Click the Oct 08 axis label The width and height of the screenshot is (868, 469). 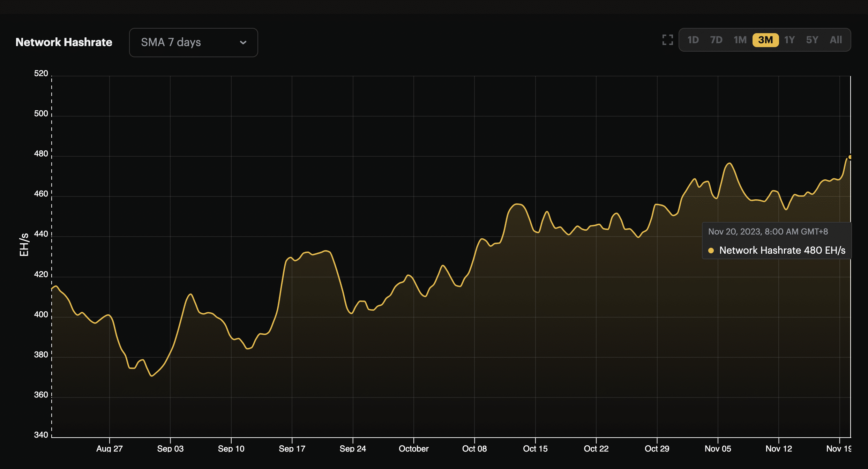[474, 449]
